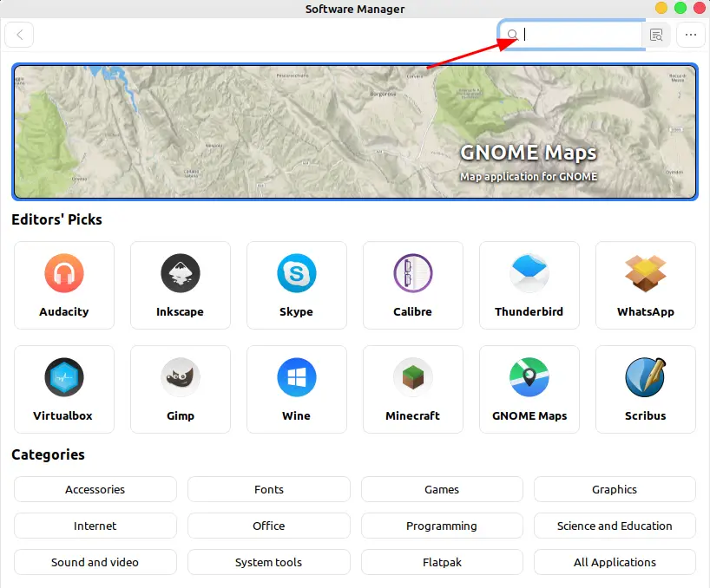Open the Thunderbird app tile
The width and height of the screenshot is (710, 588).
click(529, 285)
